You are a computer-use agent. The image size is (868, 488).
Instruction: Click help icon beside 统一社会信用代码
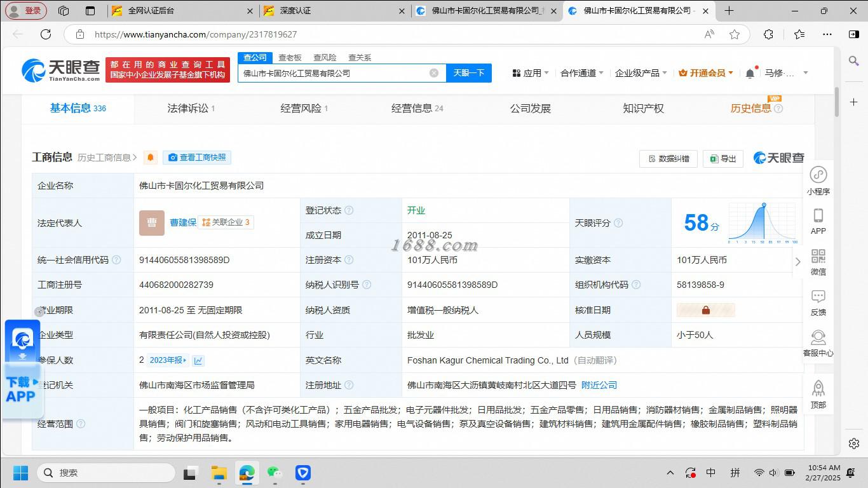(116, 260)
